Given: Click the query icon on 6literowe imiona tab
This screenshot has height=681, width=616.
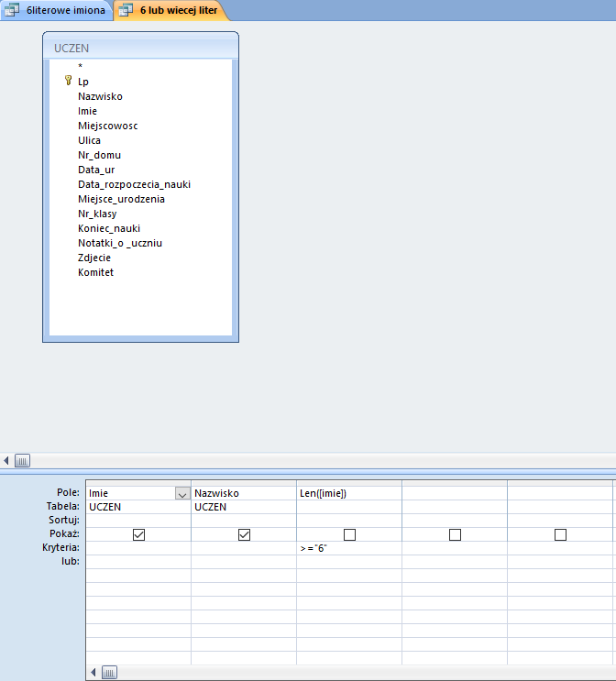Looking at the screenshot, I should click(13, 10).
